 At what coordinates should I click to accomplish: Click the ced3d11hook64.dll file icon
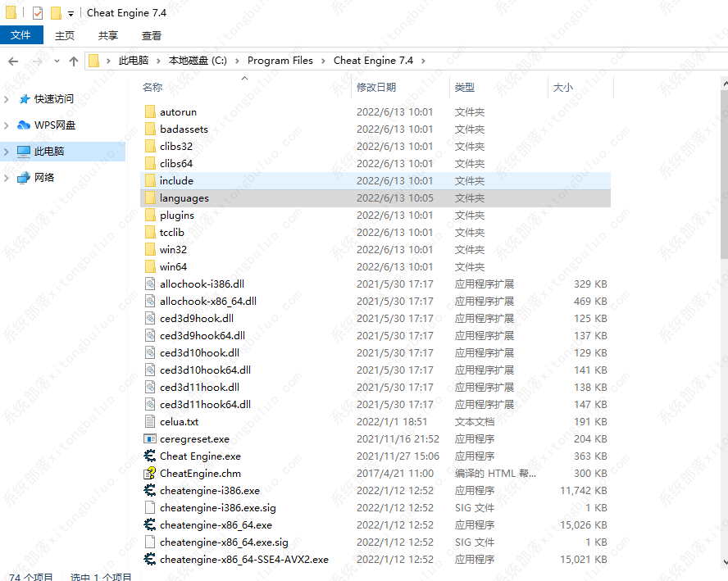coord(150,404)
